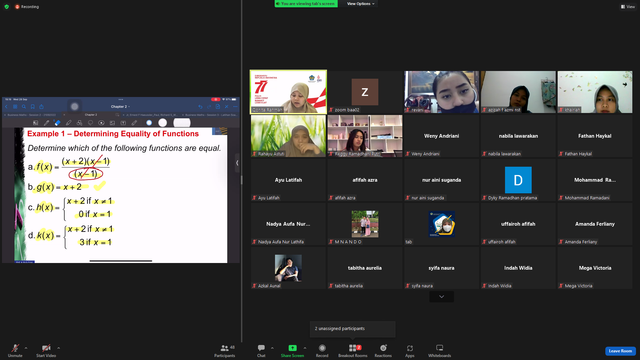Click the Fathan Haykal participant tile
This screenshot has height=360, width=640.
(595, 136)
